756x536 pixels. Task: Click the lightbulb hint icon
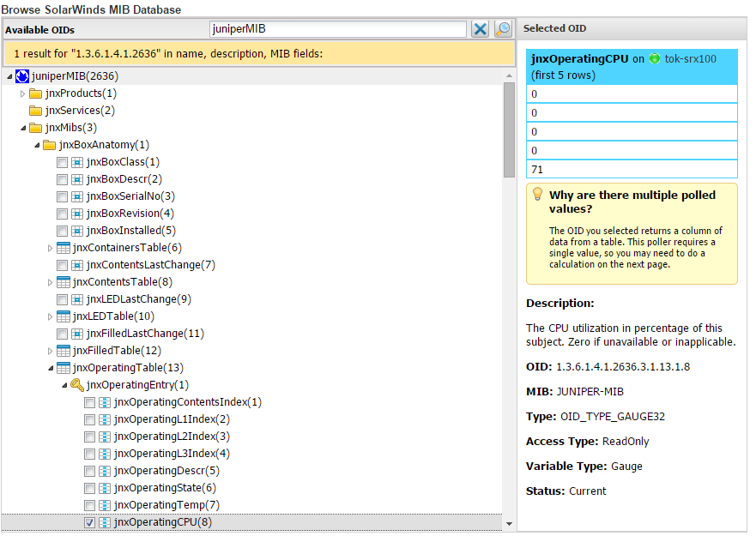(537, 194)
